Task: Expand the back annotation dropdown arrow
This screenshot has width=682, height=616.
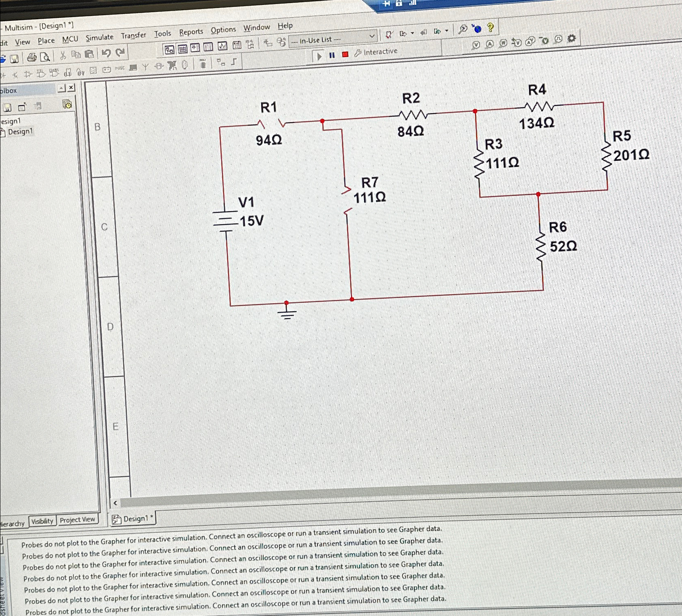Action: pyautogui.click(x=413, y=33)
